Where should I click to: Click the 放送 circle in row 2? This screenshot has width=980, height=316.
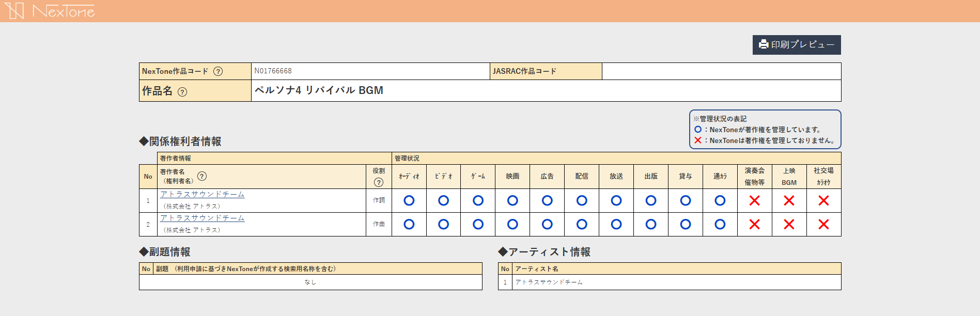616,224
